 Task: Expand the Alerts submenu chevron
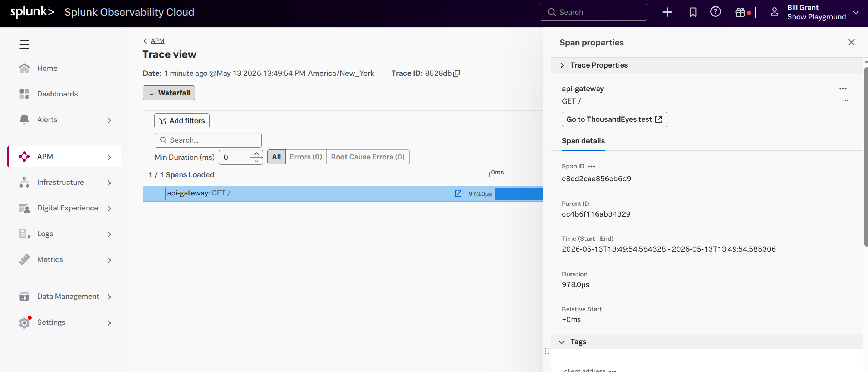[x=109, y=120]
